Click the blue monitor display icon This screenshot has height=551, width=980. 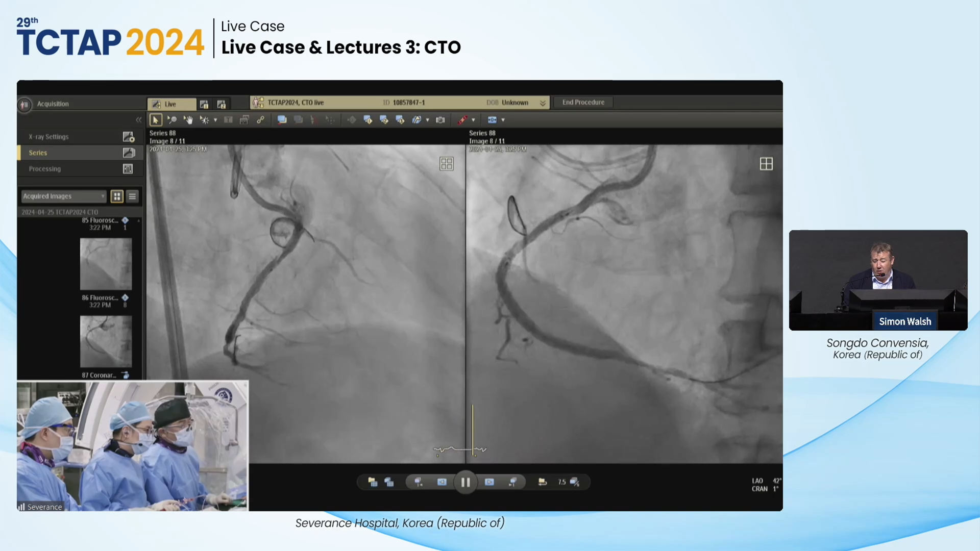pos(282,120)
